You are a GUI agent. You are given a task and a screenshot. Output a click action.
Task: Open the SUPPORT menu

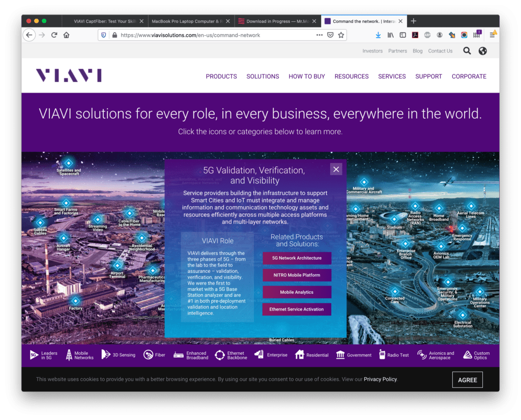(428, 76)
